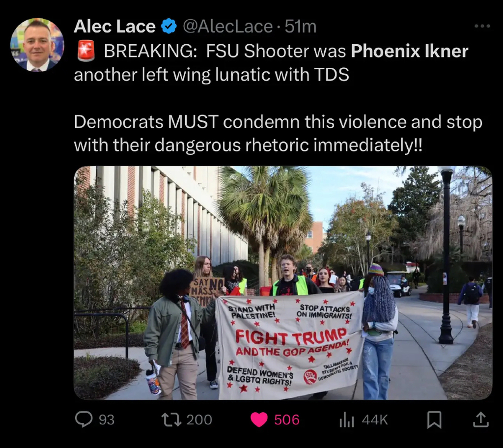Open the reply speech bubble icon
The width and height of the screenshot is (503, 448).
pos(84,420)
